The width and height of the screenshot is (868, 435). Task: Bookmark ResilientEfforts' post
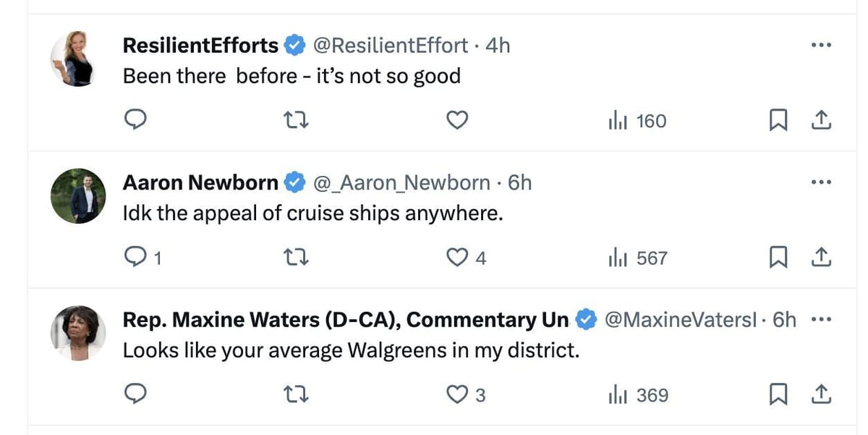tap(778, 119)
